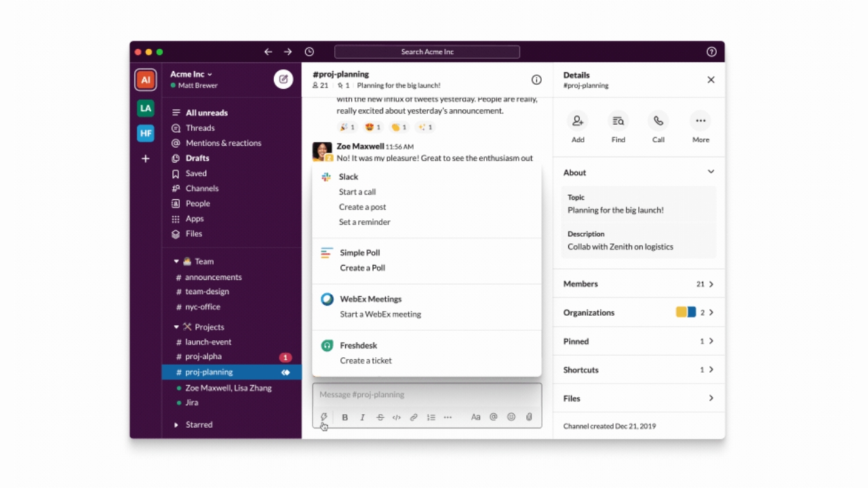Select Create a ticket in Freshdesk
The image size is (868, 488).
366,361
